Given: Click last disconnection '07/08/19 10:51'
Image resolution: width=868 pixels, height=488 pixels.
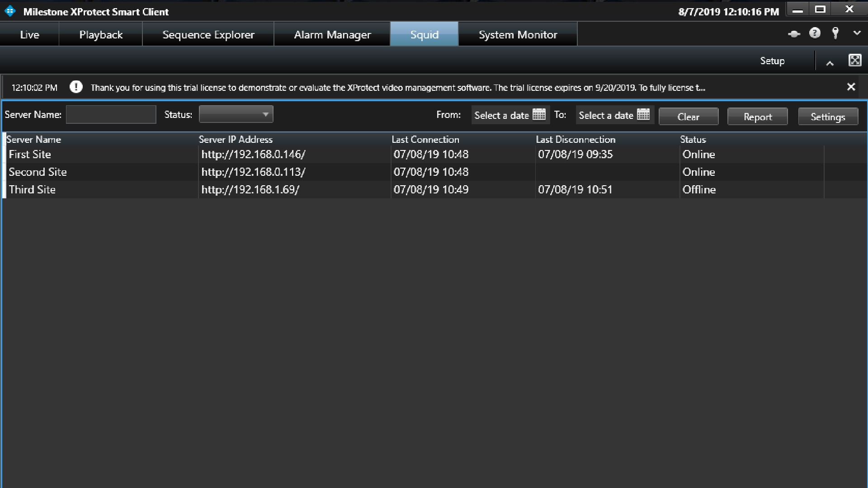Looking at the screenshot, I should coord(575,189).
